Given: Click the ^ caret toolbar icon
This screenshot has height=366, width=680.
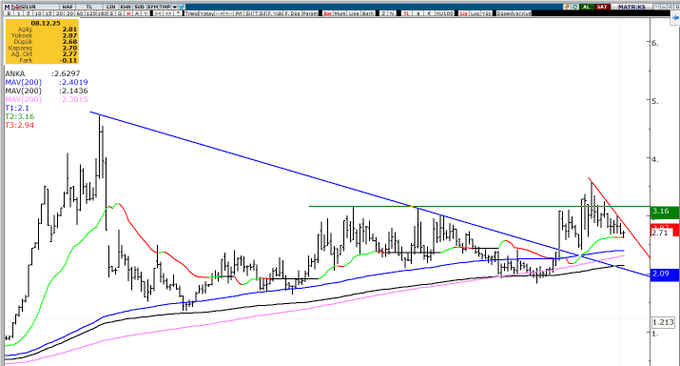Looking at the screenshot, I should pos(178,13).
